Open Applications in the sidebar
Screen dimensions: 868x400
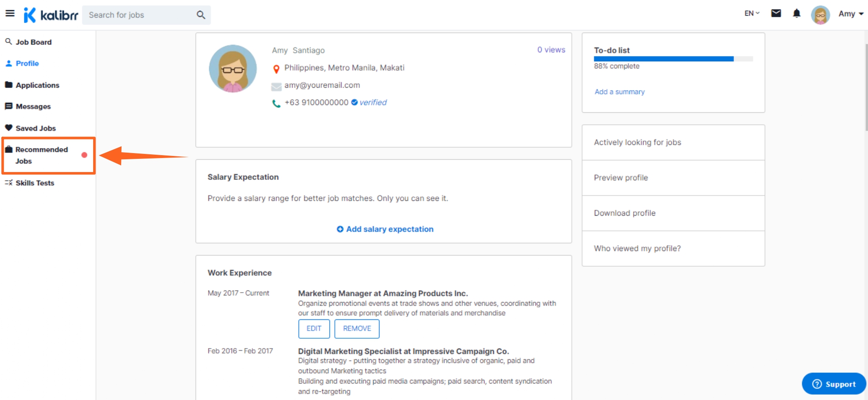pyautogui.click(x=37, y=85)
